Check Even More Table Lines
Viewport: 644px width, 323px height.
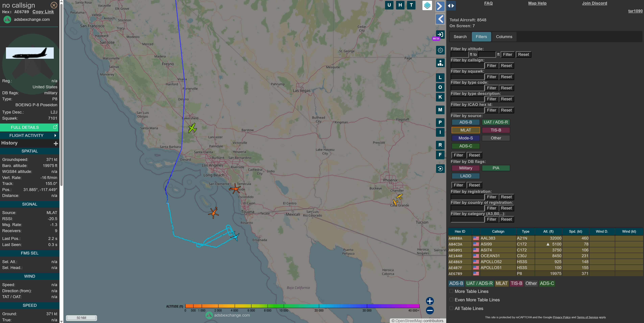pyautogui.click(x=451, y=299)
